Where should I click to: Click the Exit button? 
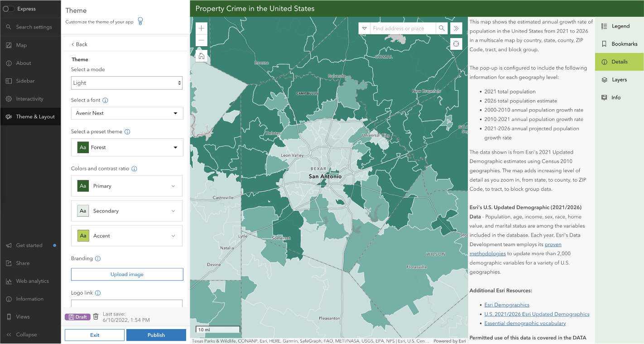[95, 335]
